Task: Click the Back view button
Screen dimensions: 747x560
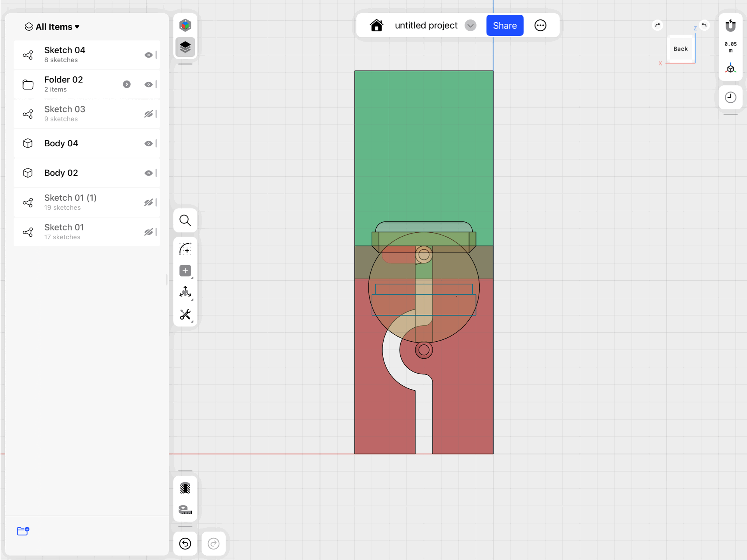Action: 680,47
